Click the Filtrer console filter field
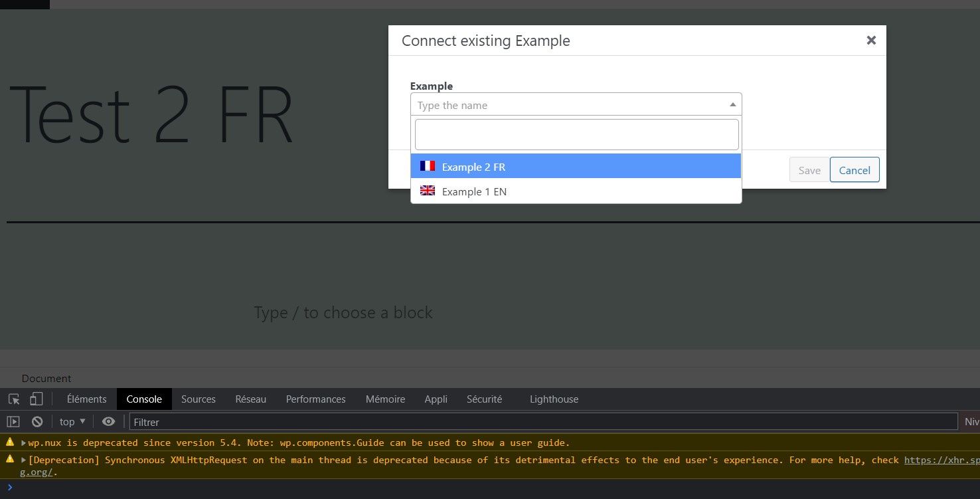This screenshot has width=980, height=499. (x=543, y=421)
